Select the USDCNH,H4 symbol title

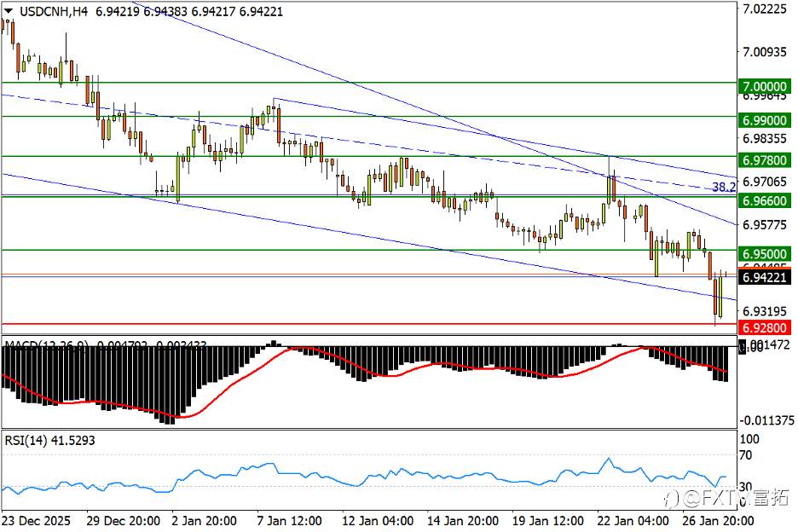[x=54, y=11]
